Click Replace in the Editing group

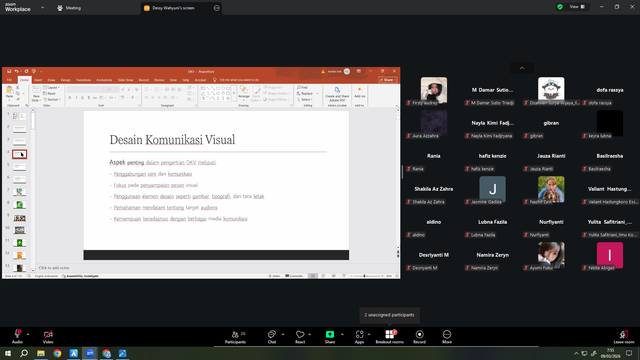point(305,93)
